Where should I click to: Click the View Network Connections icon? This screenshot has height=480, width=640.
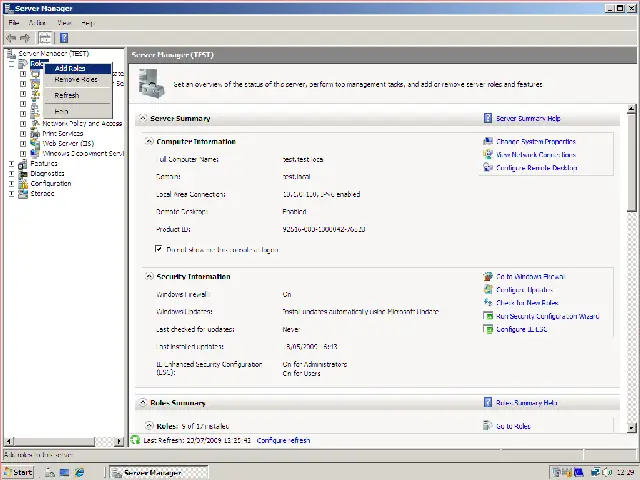(488, 155)
